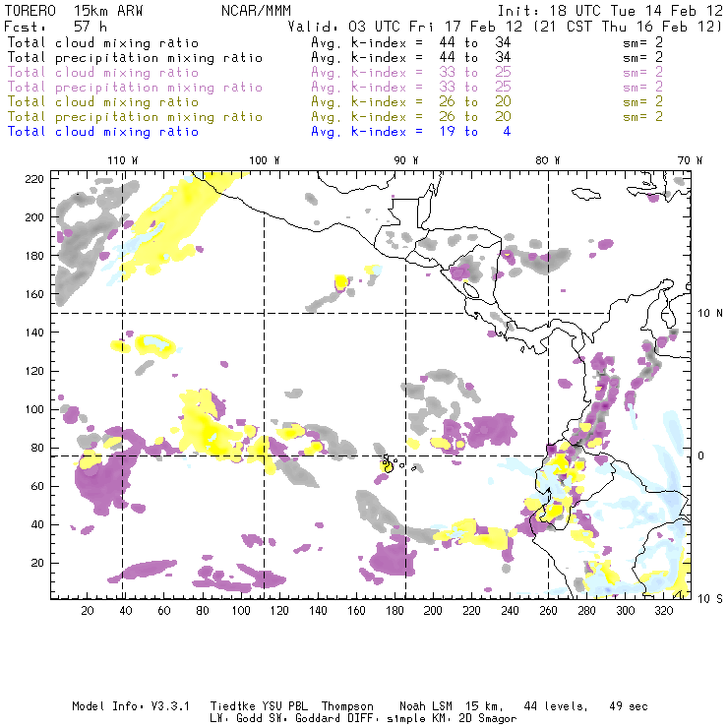The height and width of the screenshot is (728, 728).
Task: Select 'Tiedtke YSU PBL' in the footer
Action: point(259,706)
